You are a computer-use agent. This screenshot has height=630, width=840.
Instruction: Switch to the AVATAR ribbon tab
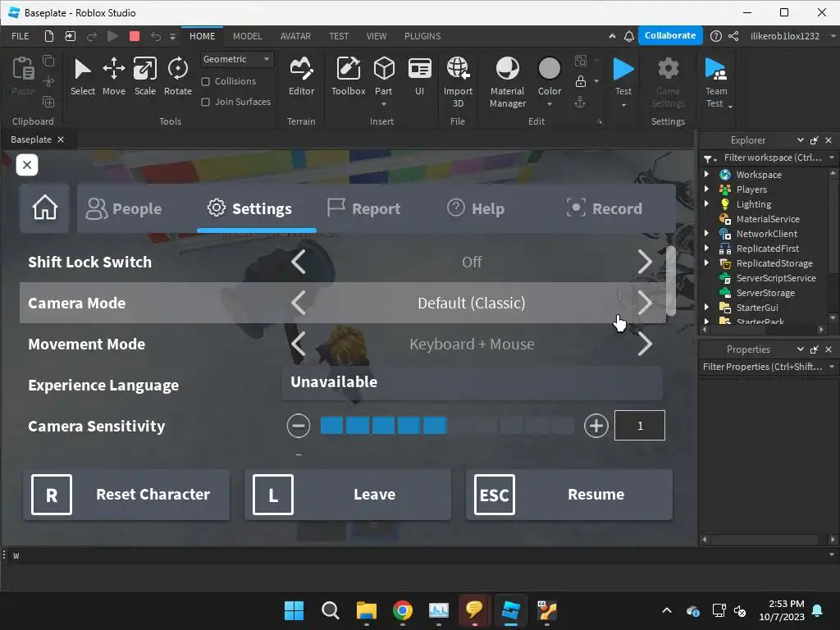tap(295, 36)
